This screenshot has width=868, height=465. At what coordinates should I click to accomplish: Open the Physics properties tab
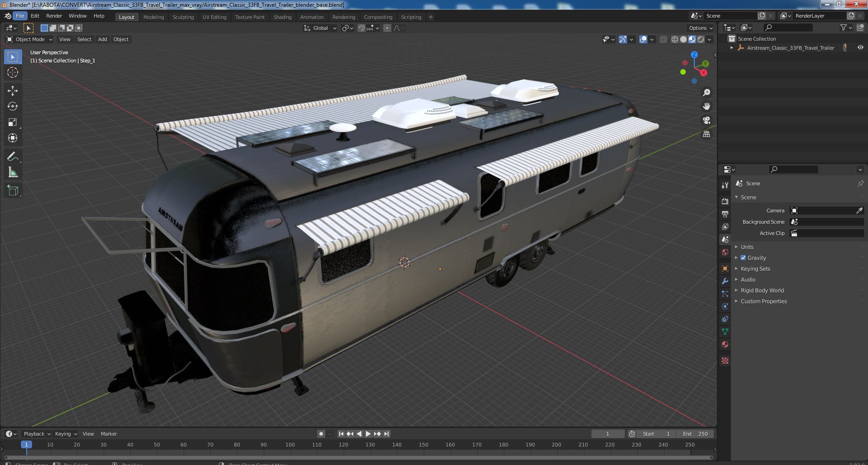[x=725, y=306]
